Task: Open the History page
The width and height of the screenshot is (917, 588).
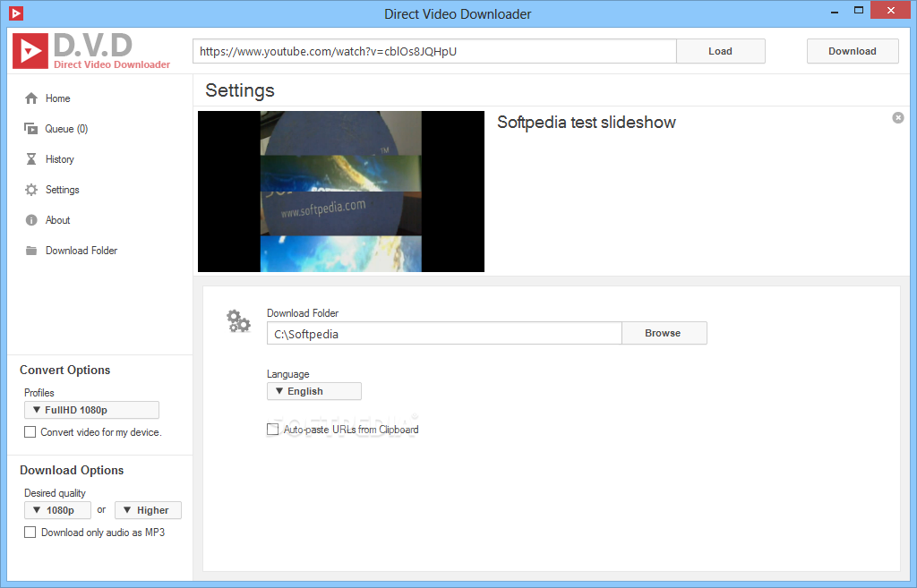Action: point(60,159)
